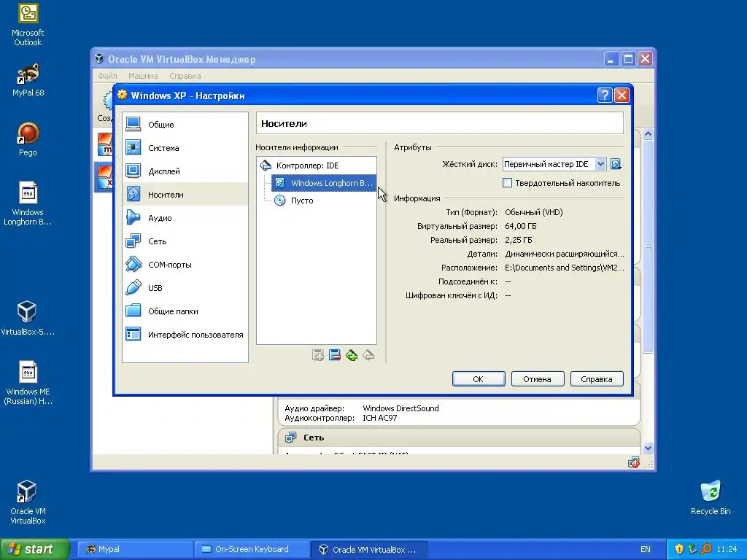Click the Динамически расширяющийся details value

pyautogui.click(x=564, y=254)
